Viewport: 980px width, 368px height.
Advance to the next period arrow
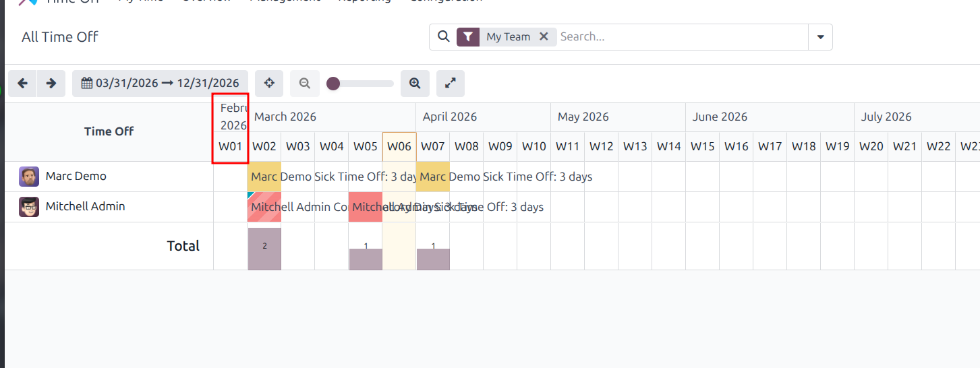(51, 84)
